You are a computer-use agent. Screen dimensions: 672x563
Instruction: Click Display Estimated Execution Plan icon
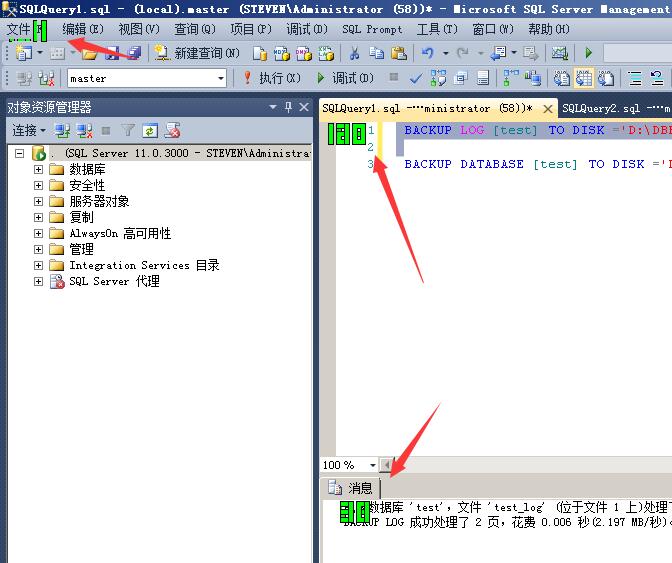pyautogui.click(x=438, y=78)
